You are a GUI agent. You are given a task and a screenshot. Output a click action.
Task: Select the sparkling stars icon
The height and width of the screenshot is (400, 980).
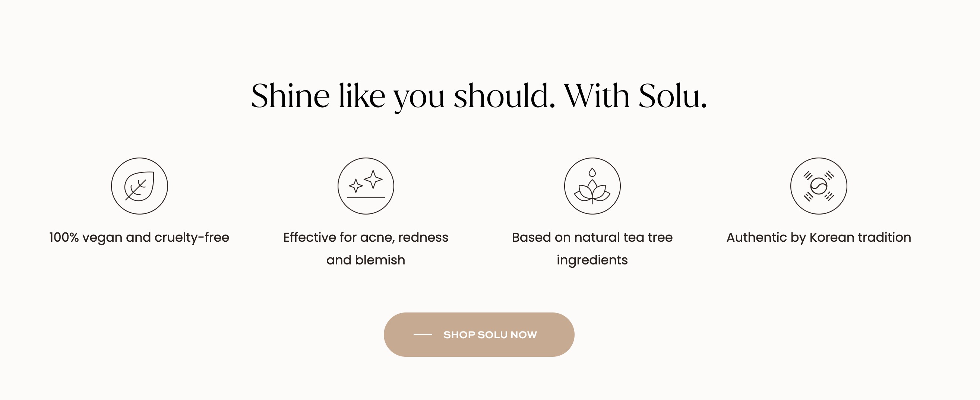click(x=366, y=186)
